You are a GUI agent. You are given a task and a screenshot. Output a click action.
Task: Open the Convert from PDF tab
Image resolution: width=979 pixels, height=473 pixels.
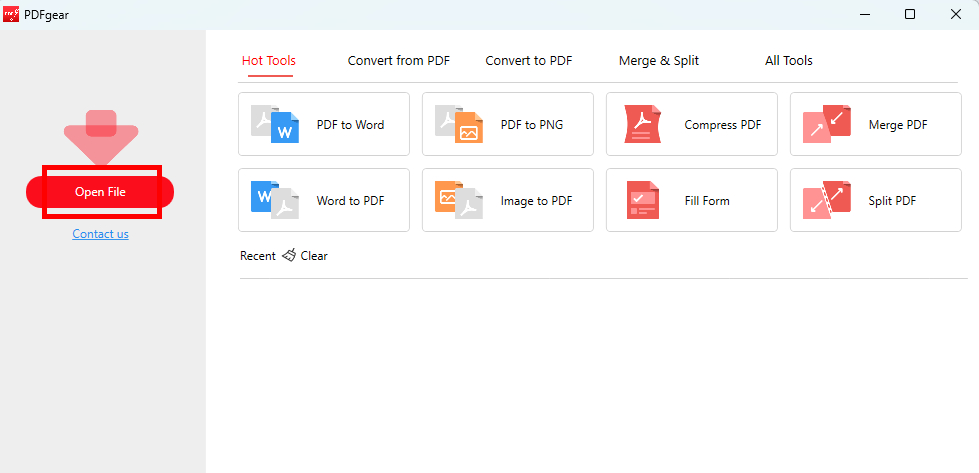[398, 61]
